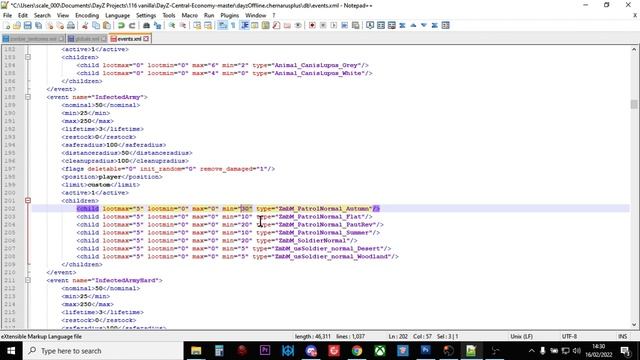
Task: Open the Encoding menu
Action: coord(87,15)
